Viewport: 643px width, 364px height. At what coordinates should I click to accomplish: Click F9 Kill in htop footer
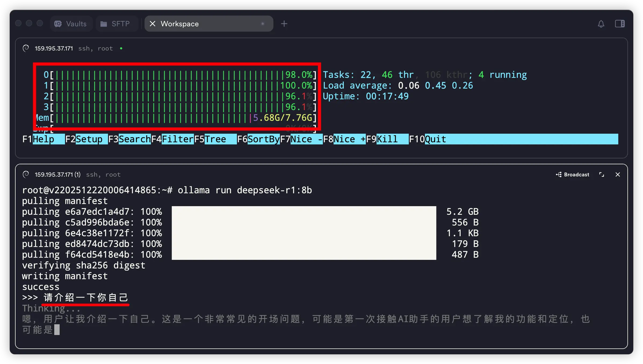(x=387, y=139)
